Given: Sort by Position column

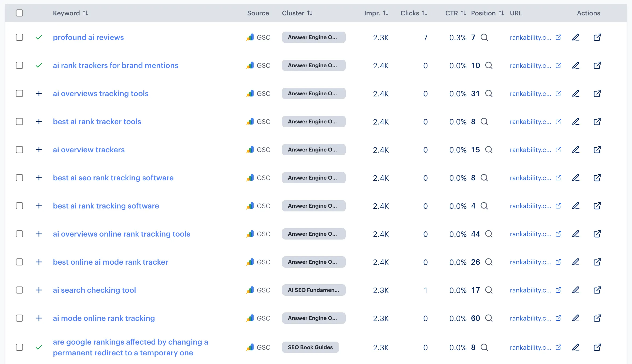Looking at the screenshot, I should pyautogui.click(x=488, y=13).
